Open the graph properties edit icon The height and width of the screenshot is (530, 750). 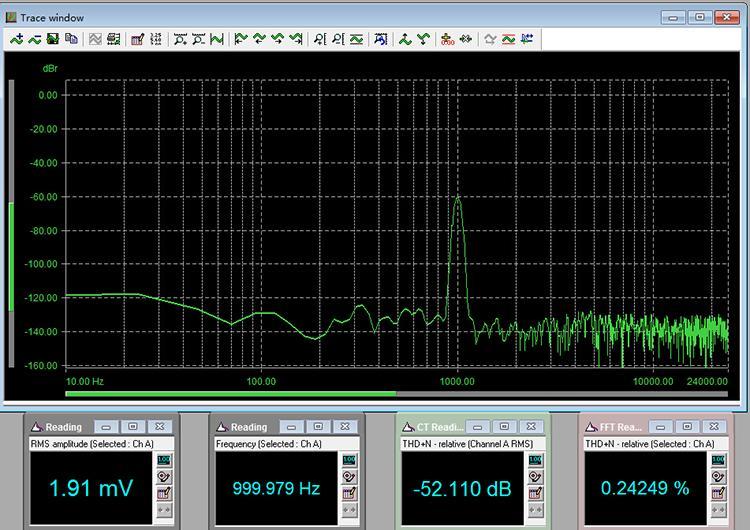(x=137, y=39)
